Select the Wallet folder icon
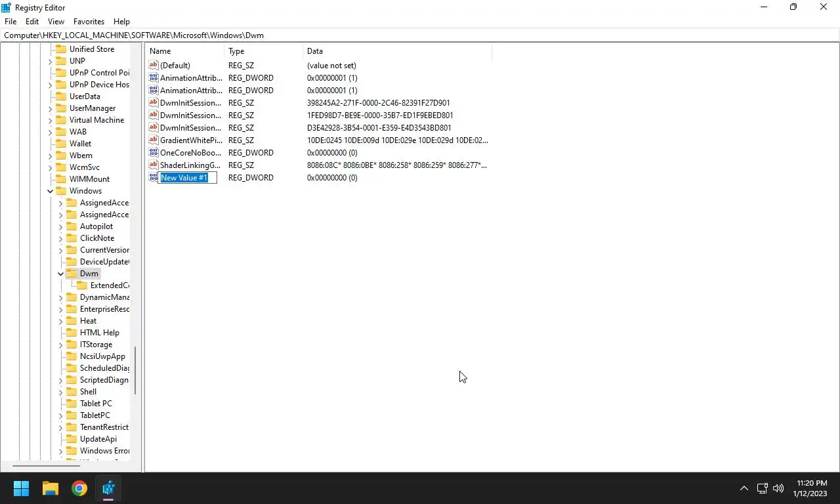 click(x=61, y=144)
